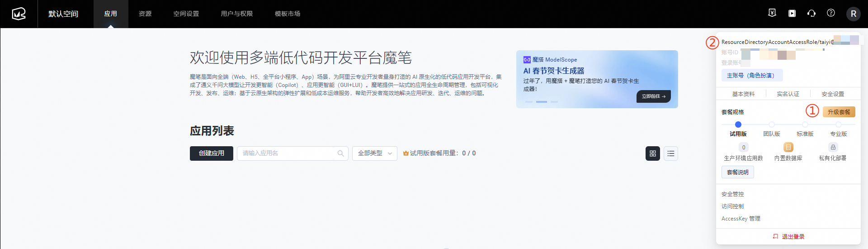Click 退出登录 link
Screen dimensions: 868x249
793,237
